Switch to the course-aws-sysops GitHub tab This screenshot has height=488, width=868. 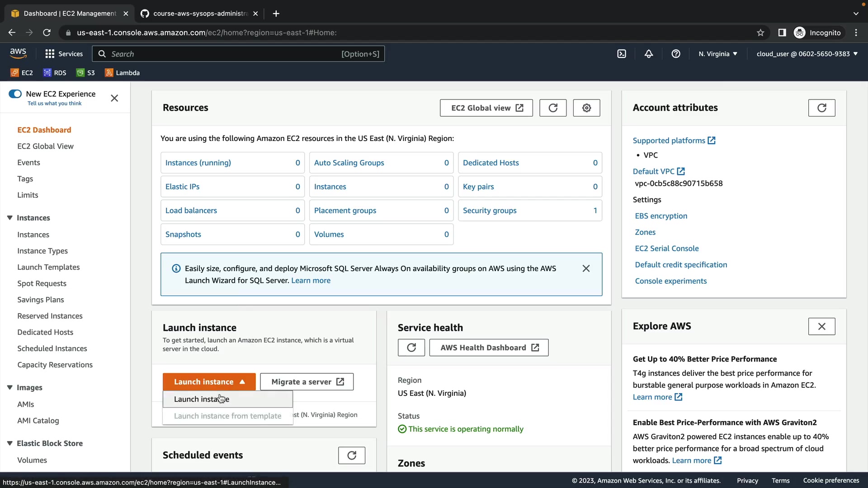[x=199, y=14]
